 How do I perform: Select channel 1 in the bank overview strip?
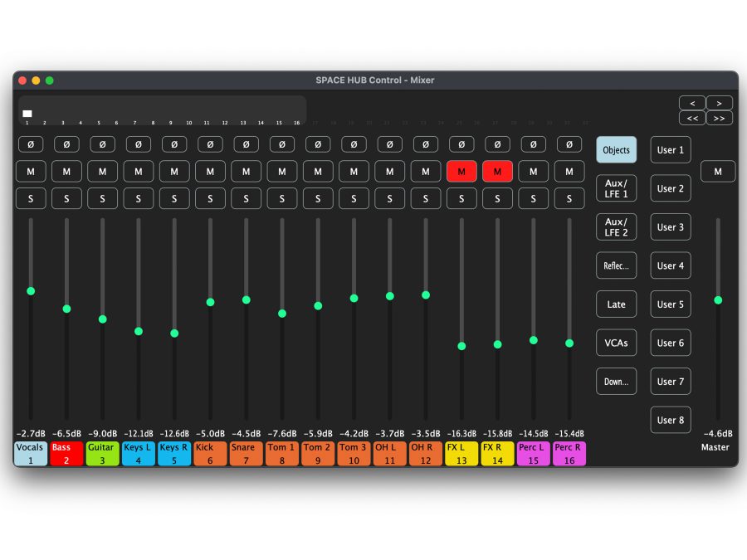pos(27,112)
